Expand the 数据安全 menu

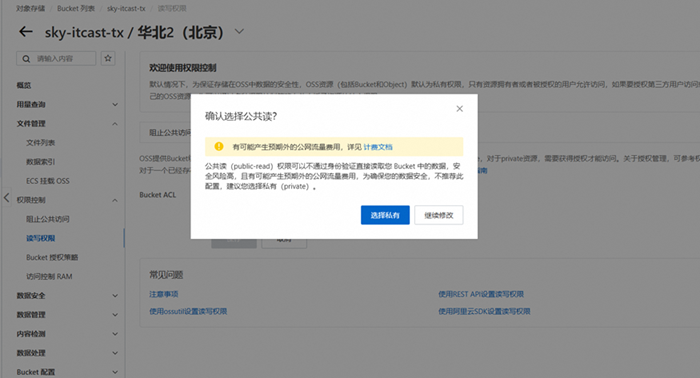(67, 295)
